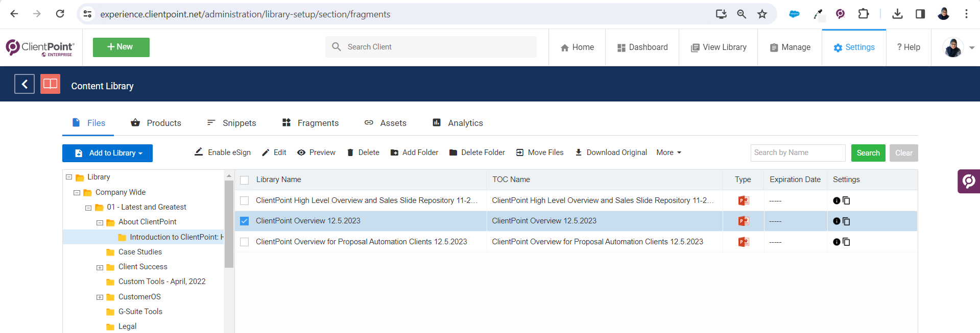Viewport: 980px width, 333px height.
Task: Open the browser extensions puzzle icon
Action: point(863,14)
